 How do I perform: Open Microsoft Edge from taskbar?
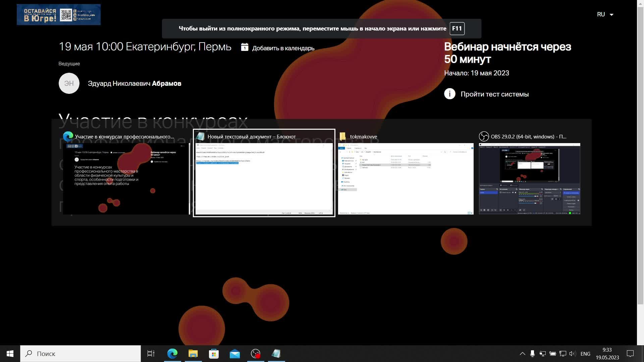click(x=172, y=354)
